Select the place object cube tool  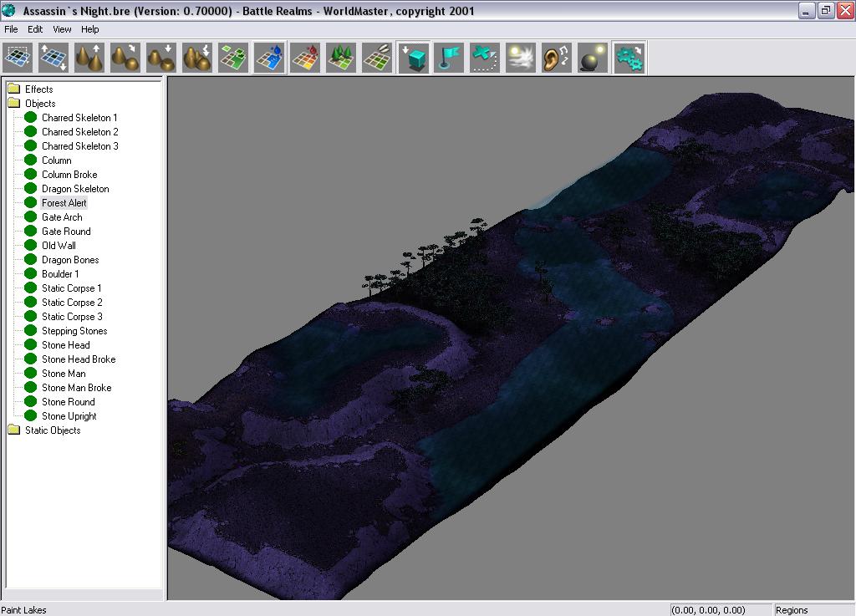(414, 58)
